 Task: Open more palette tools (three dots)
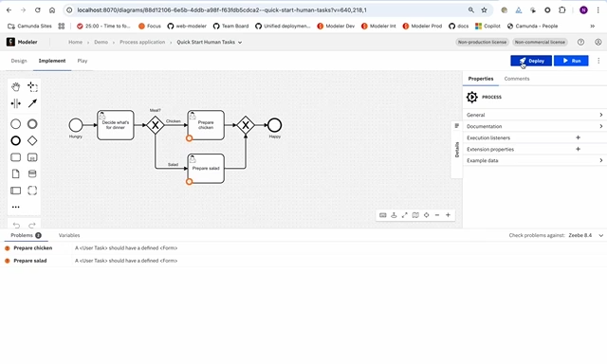point(15,207)
